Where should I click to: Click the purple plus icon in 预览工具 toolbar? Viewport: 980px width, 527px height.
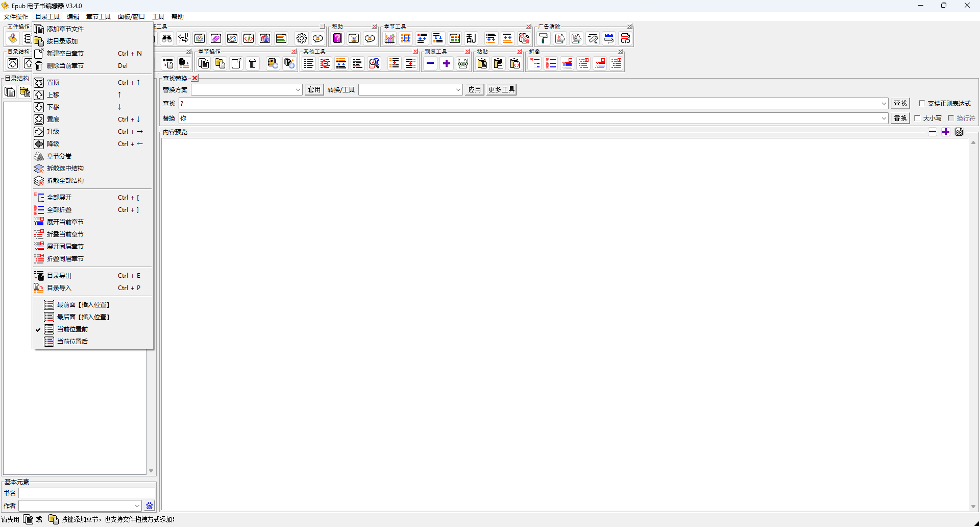click(447, 63)
